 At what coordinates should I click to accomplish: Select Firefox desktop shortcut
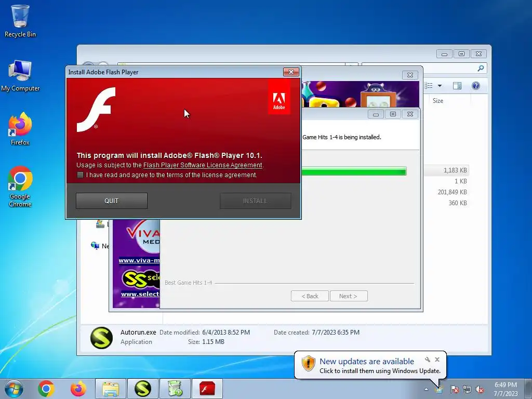click(20, 129)
